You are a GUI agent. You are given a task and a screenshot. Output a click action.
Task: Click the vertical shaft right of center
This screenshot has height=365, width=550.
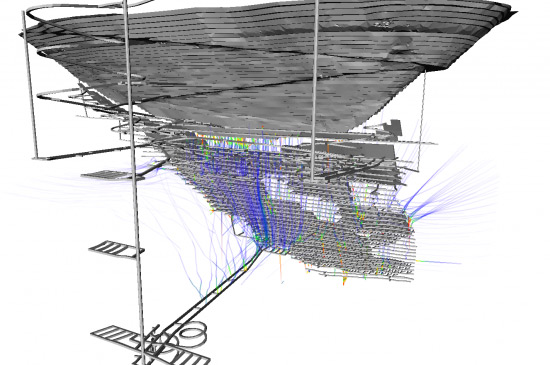(x=314, y=91)
